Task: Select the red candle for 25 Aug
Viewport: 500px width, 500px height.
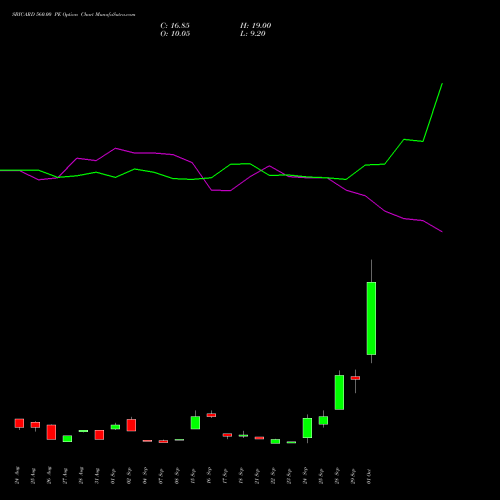Action: click(35, 425)
